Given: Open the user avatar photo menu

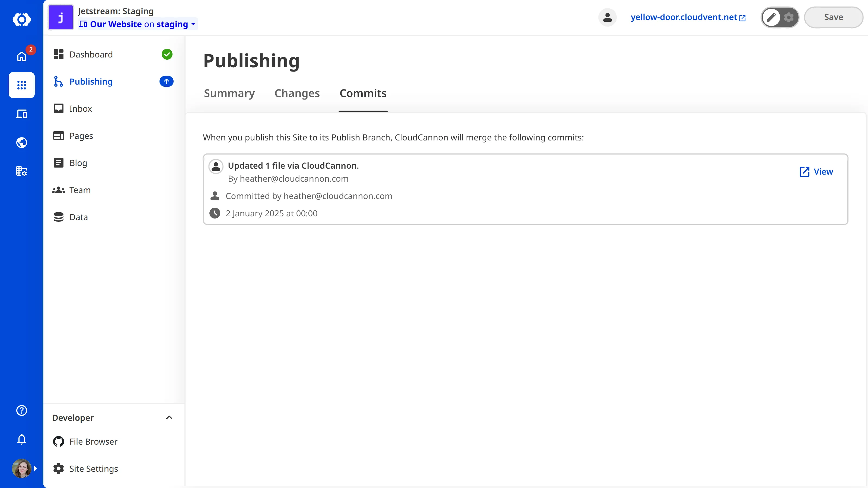Looking at the screenshot, I should click(22, 468).
